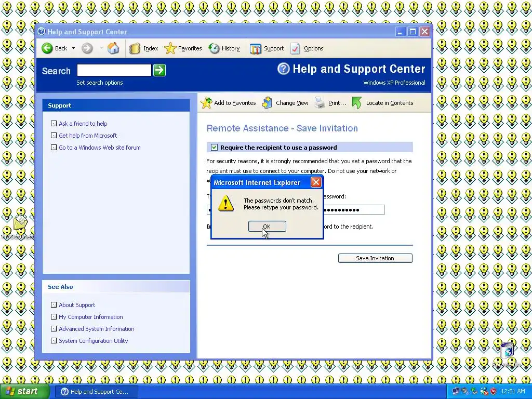This screenshot has width=532, height=399.
Task: Open My Computer Information link
Action: (x=91, y=316)
